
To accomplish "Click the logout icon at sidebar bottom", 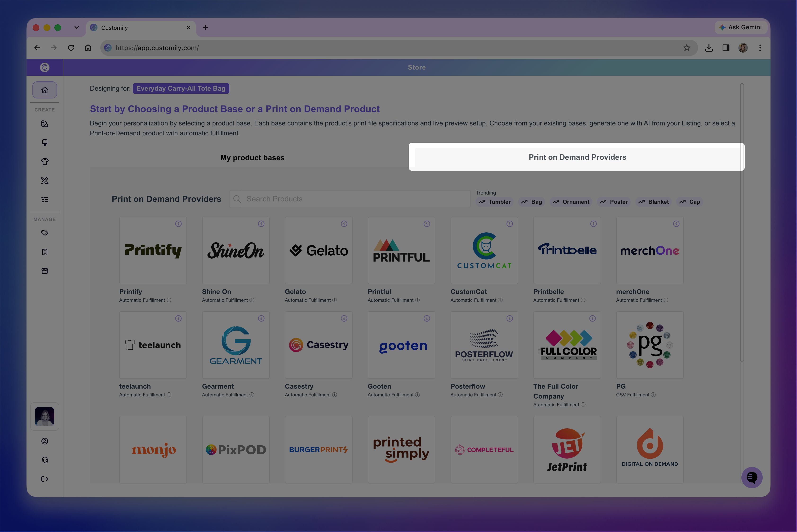I will coord(44,479).
